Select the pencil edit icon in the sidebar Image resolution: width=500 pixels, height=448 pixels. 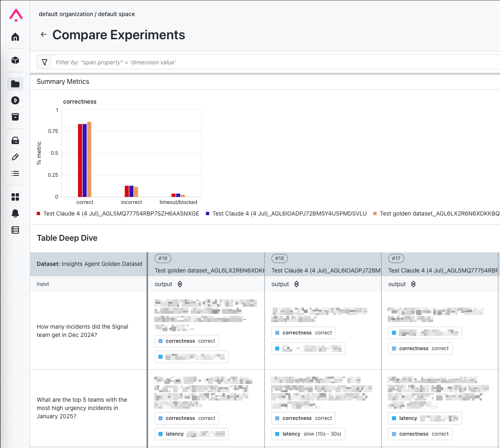(15, 157)
